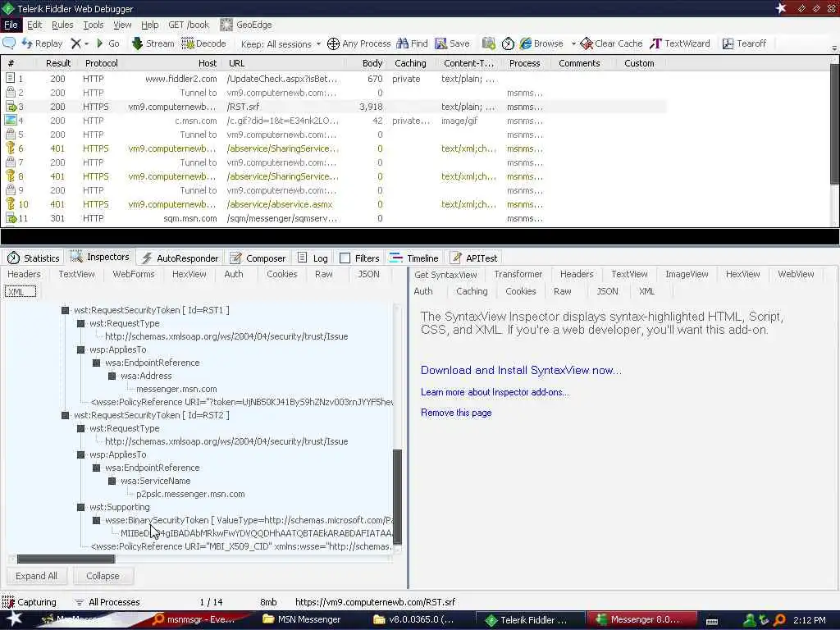The image size is (840, 630).
Task: Click the timer stopwatch toolbar icon
Action: click(x=508, y=43)
